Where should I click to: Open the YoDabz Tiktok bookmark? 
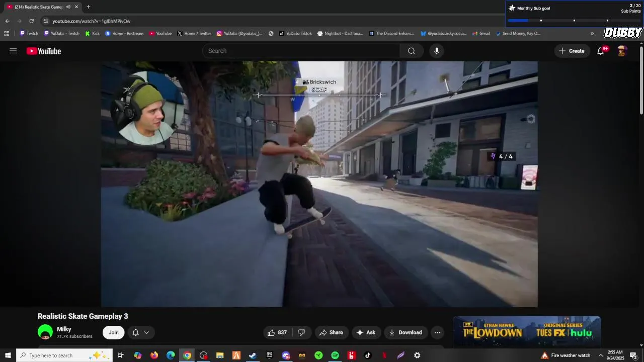tap(296, 34)
